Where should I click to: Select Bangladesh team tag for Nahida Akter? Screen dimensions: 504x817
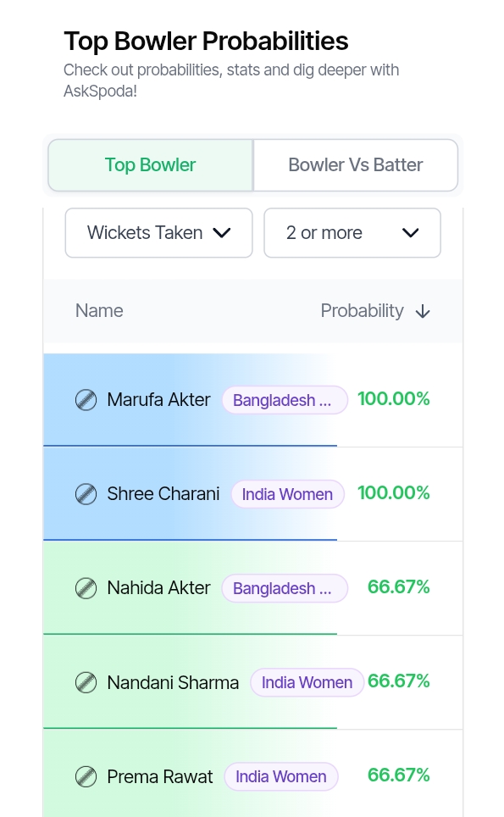tap(285, 588)
